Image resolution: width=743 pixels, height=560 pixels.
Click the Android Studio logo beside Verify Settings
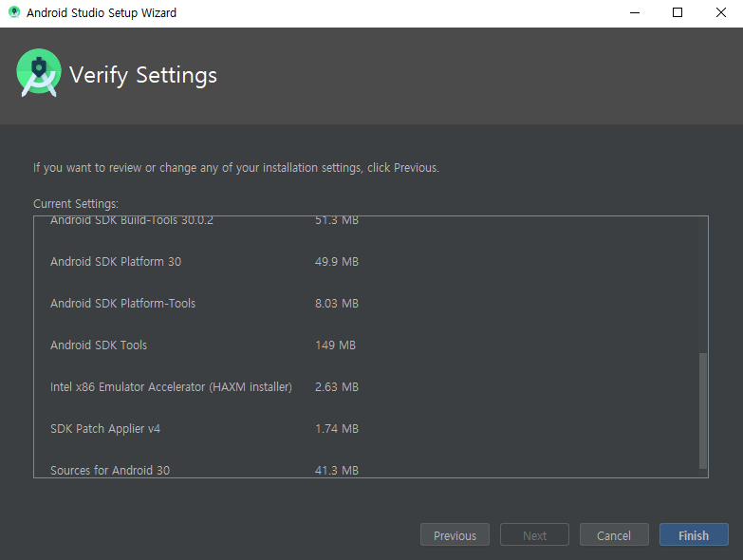point(39,73)
